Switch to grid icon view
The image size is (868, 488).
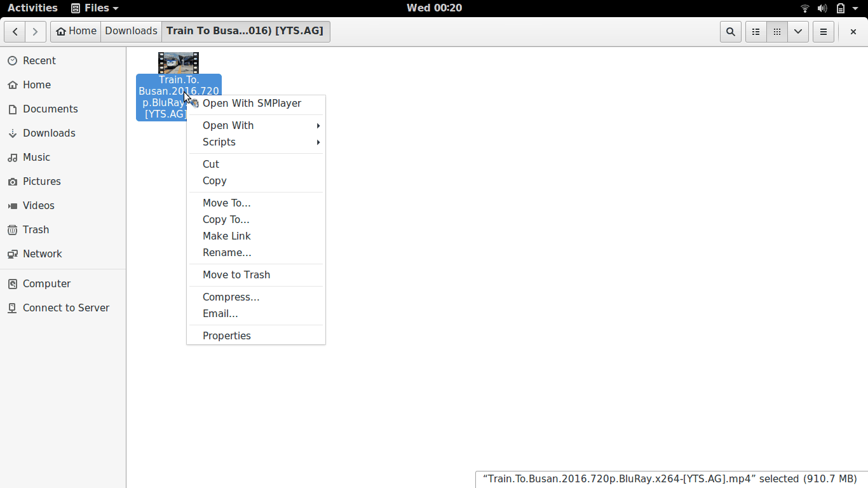pos(776,32)
